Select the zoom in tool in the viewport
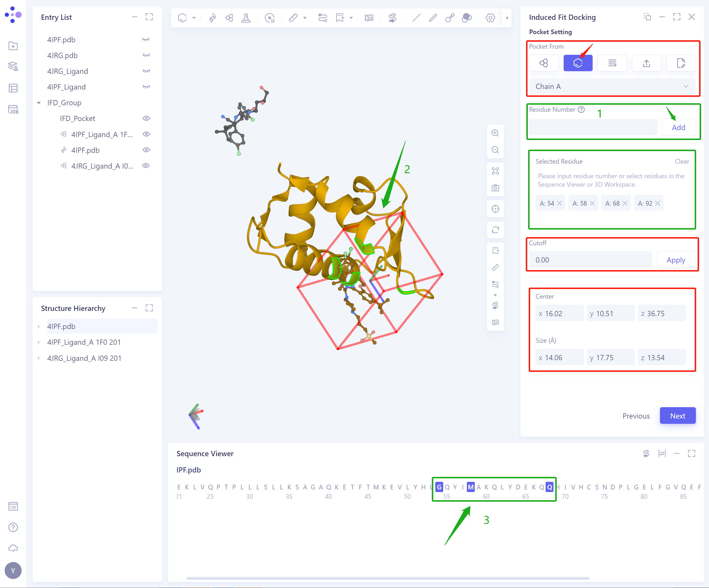Viewport: 709px width, 588px height. click(495, 133)
